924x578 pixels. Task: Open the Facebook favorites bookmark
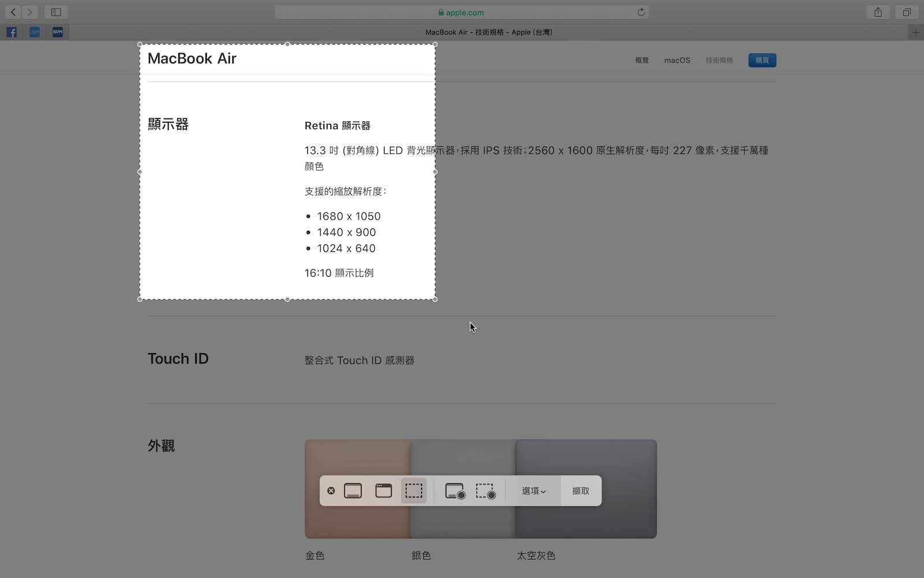[12, 32]
